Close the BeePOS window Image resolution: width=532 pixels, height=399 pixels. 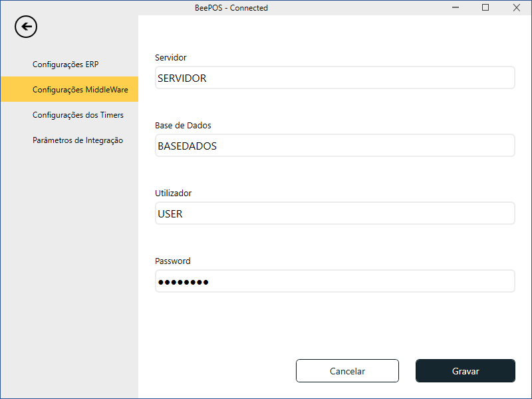[x=516, y=8]
